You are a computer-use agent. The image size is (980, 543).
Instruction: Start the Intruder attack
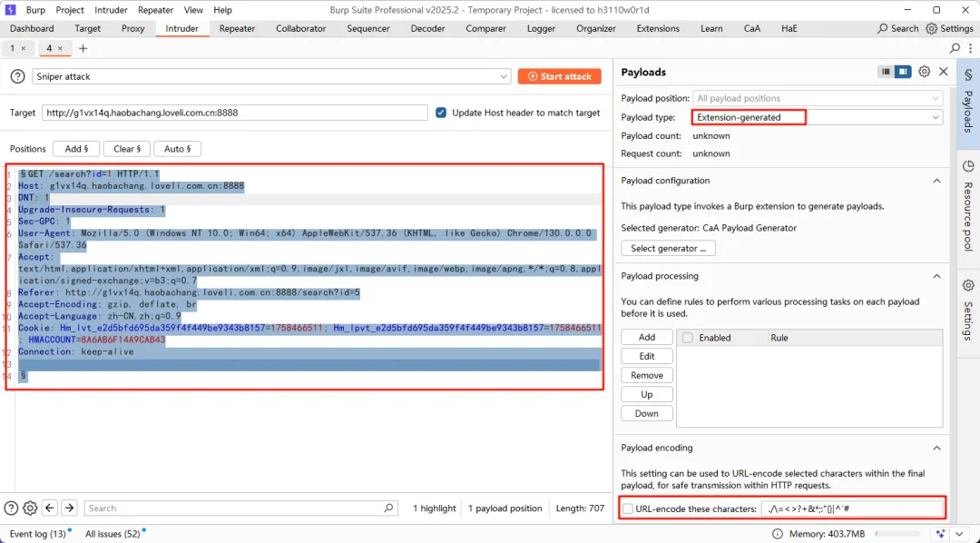(559, 76)
